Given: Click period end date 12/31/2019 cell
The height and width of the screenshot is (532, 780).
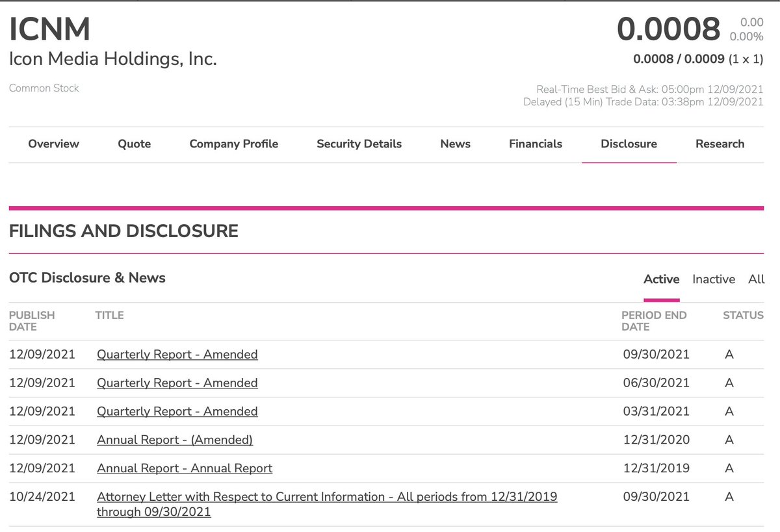Looking at the screenshot, I should coord(656,468).
